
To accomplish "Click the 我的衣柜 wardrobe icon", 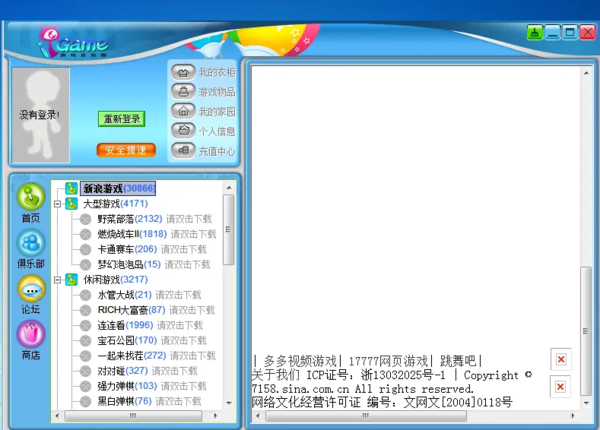I will pos(183,72).
